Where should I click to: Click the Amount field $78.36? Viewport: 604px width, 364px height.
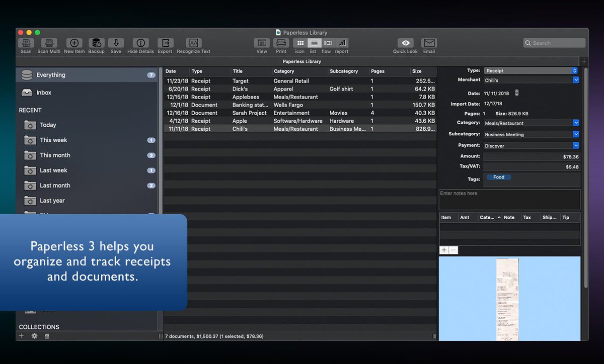(x=532, y=157)
